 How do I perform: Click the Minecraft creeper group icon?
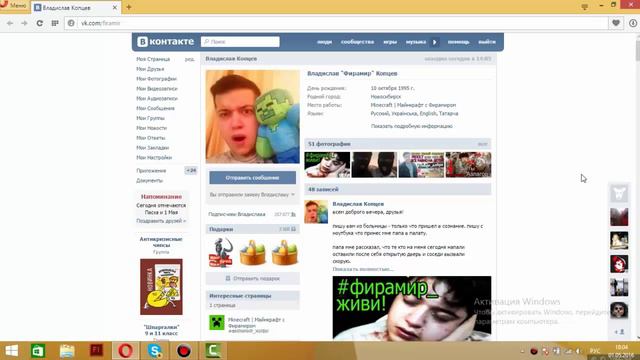(x=217, y=322)
